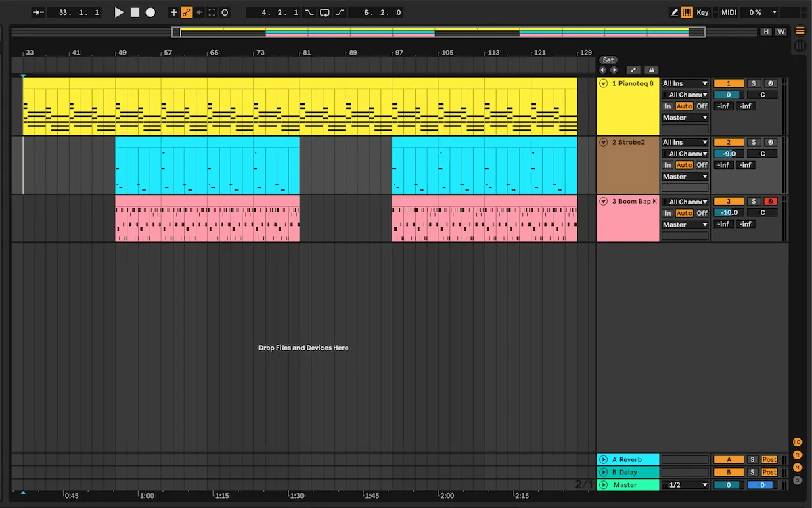Disarm the Boom Bap K record button

(x=771, y=202)
